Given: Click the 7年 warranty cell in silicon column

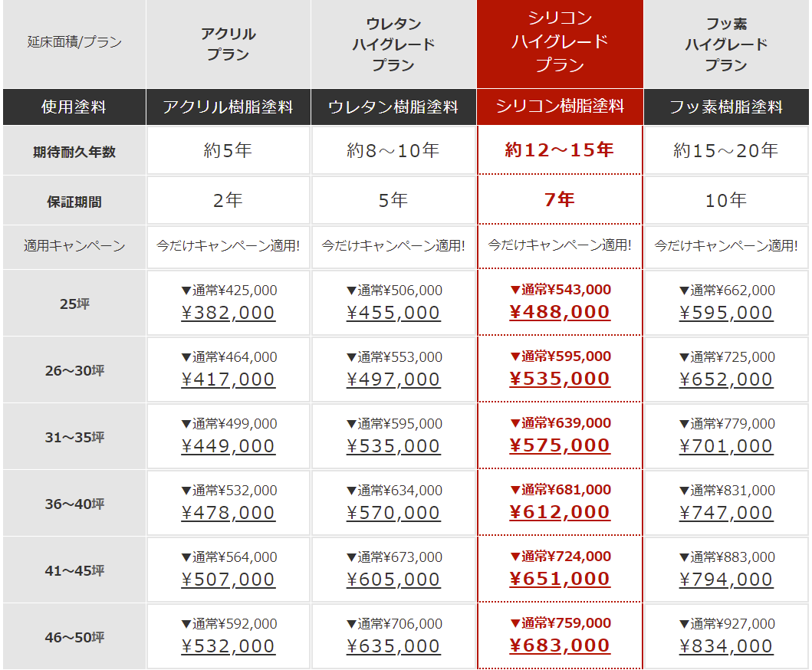Looking at the screenshot, I should pyautogui.click(x=560, y=199).
